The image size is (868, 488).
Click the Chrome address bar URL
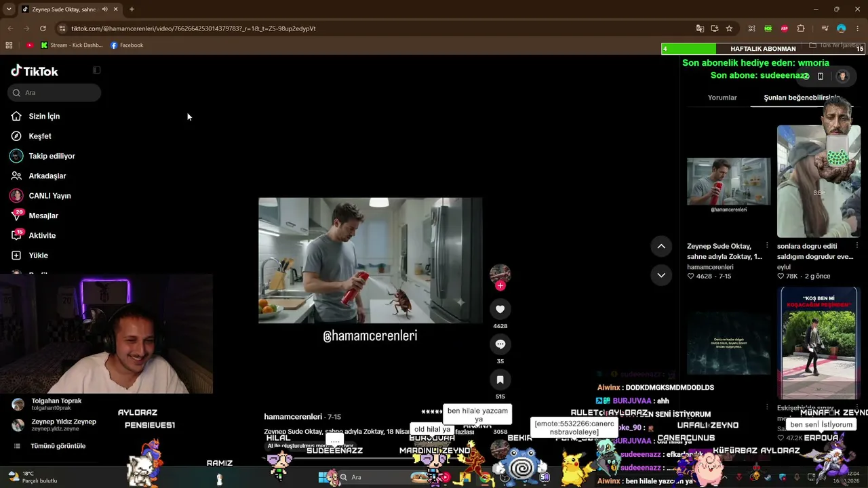pos(193,28)
